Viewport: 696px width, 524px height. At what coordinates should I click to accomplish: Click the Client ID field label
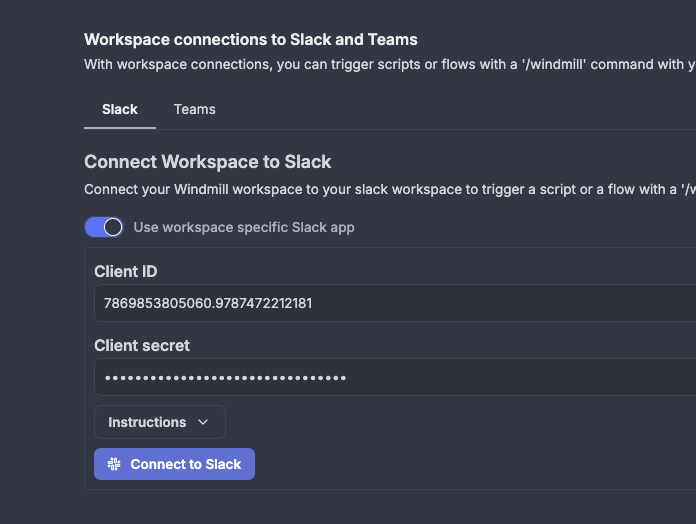pos(125,271)
